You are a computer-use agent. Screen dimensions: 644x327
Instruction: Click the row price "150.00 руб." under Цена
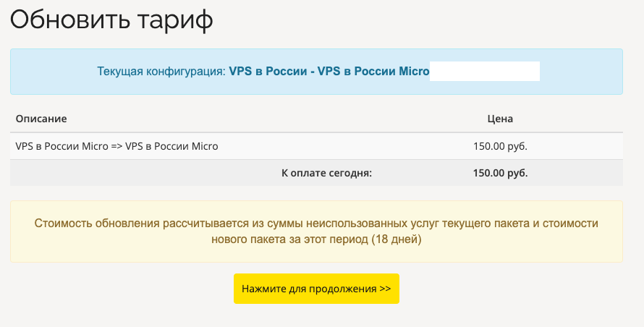click(x=500, y=146)
